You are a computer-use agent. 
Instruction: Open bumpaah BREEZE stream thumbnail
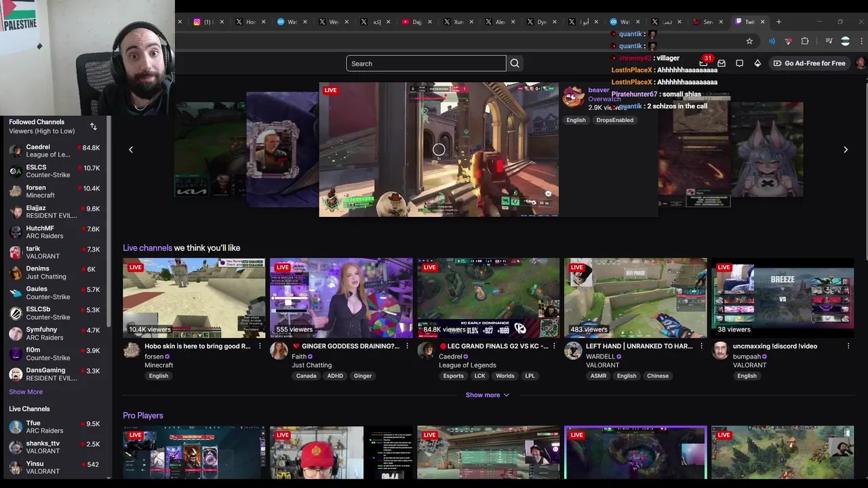(x=783, y=298)
